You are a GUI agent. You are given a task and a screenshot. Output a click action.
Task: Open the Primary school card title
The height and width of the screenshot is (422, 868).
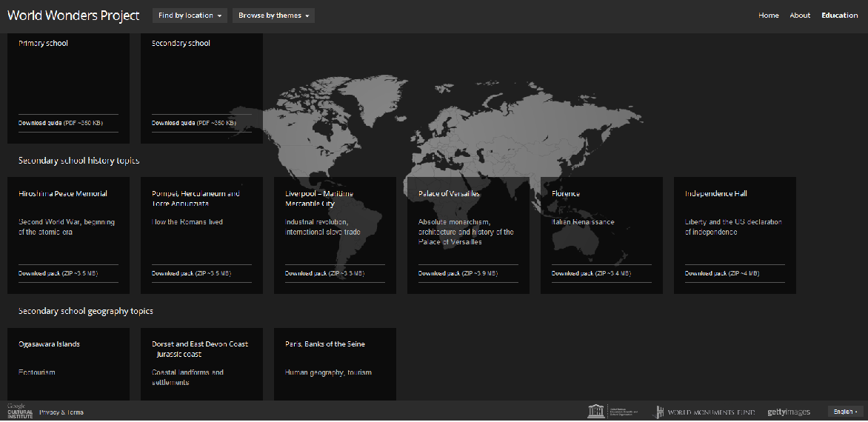[x=43, y=43]
